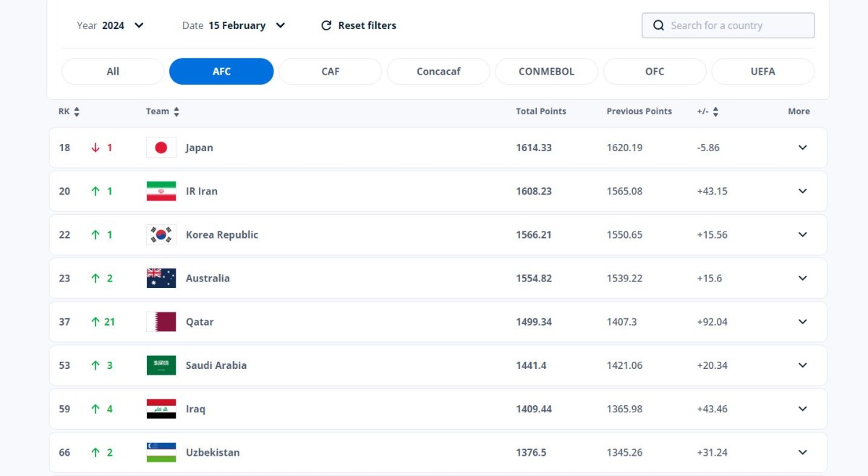Click the Qatar flag icon
Viewport: 868px width, 476px height.
click(161, 322)
